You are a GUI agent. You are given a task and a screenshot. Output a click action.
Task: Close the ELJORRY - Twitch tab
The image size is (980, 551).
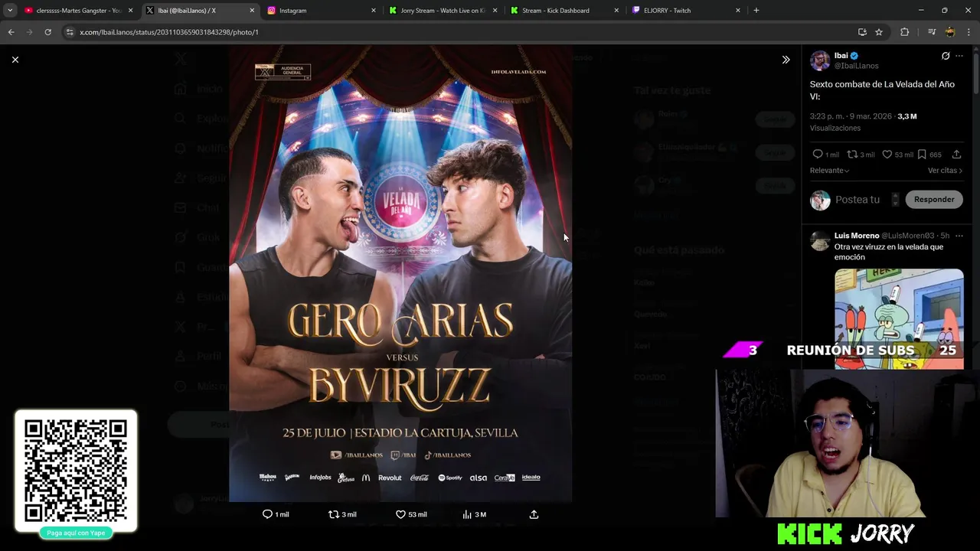pos(738,11)
